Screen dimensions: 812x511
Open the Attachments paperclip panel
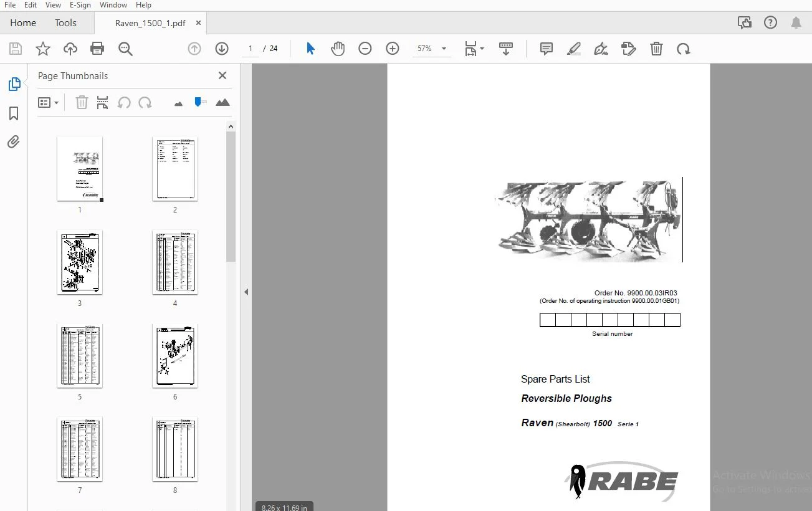(x=14, y=142)
